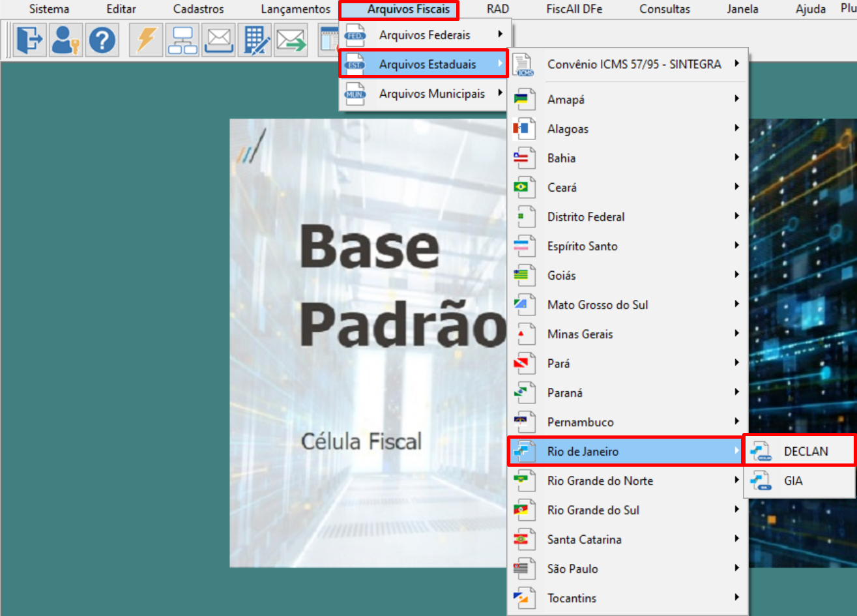Image resolution: width=857 pixels, height=616 pixels.
Task: Open the Lançamentos menu
Action: pyautogui.click(x=295, y=9)
